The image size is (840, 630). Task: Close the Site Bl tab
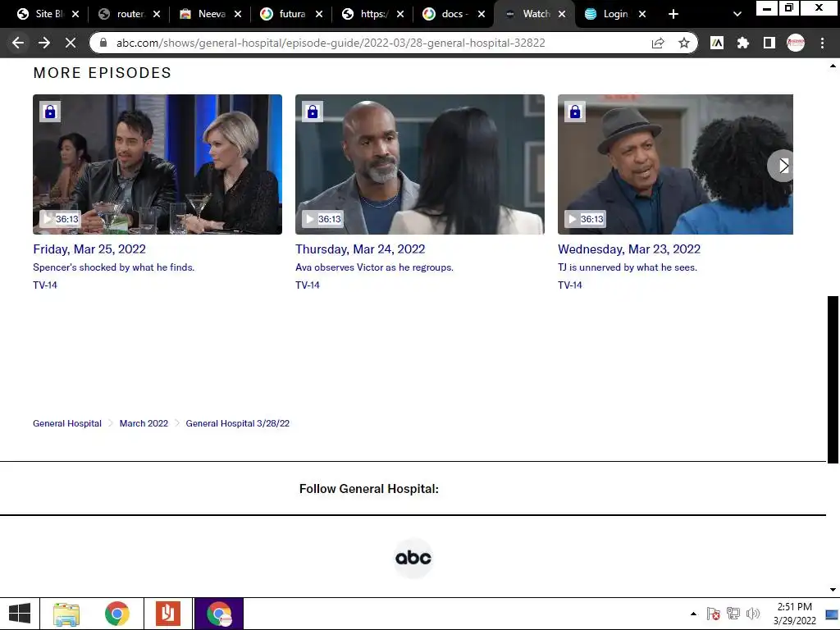coord(75,14)
